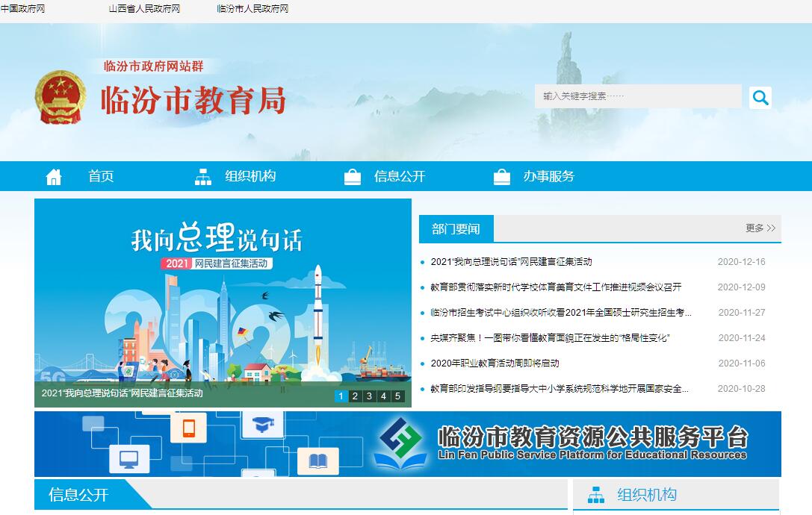Click the organization chart icon beside 组织机构

click(203, 177)
